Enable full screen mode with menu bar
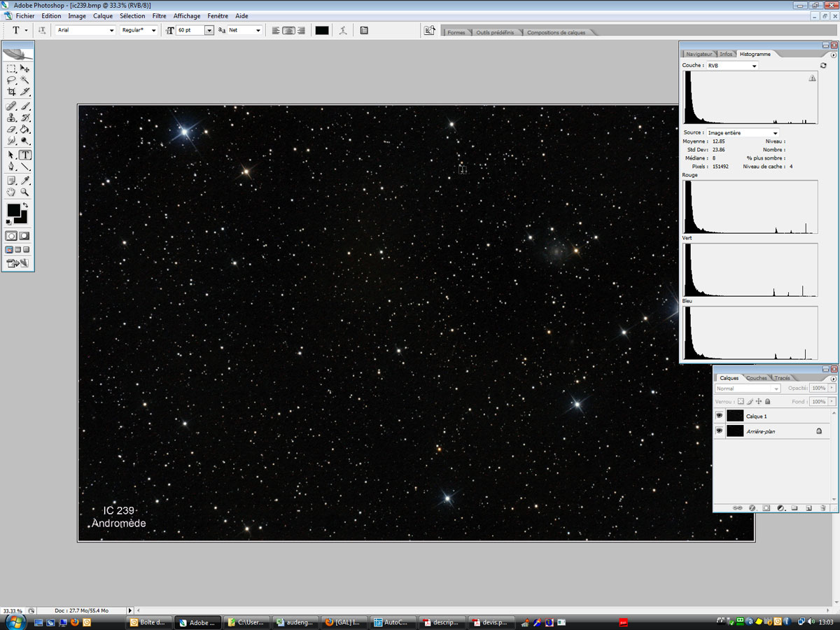The image size is (840, 630). click(x=18, y=249)
